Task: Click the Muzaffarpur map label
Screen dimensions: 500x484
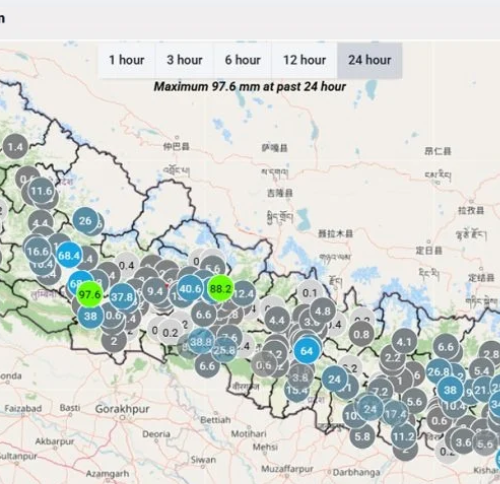Action: 287,469
